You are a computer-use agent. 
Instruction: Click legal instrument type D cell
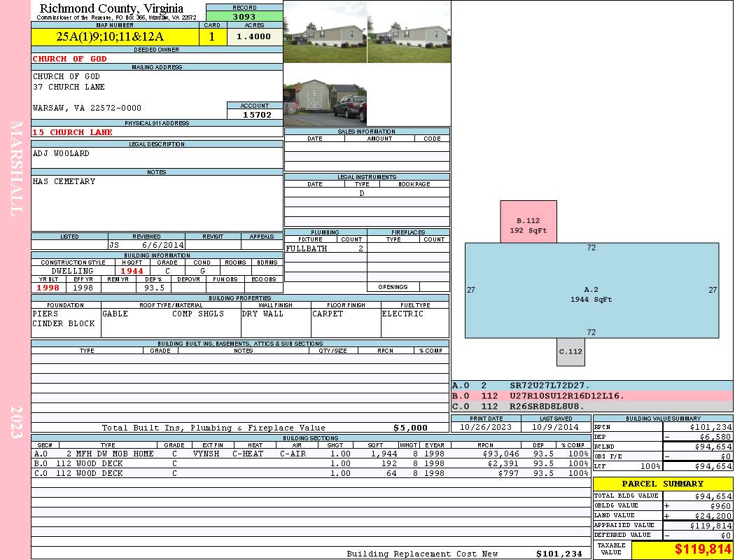point(362,193)
